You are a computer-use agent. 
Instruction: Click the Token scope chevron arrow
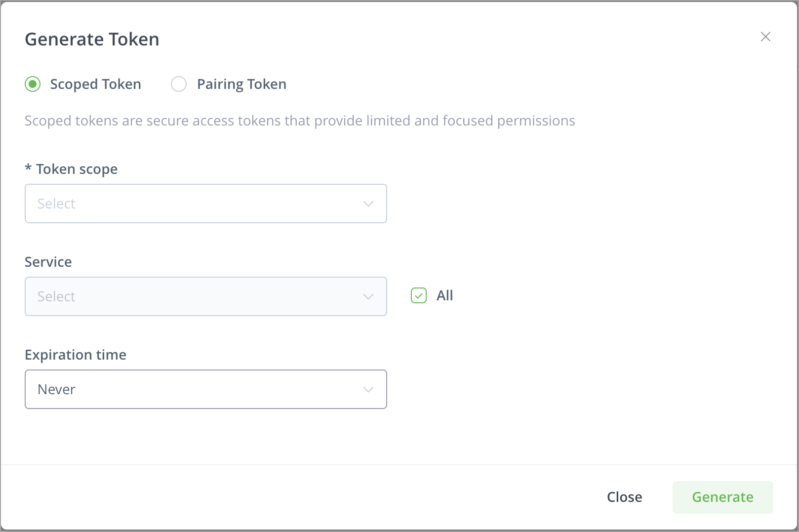point(368,204)
